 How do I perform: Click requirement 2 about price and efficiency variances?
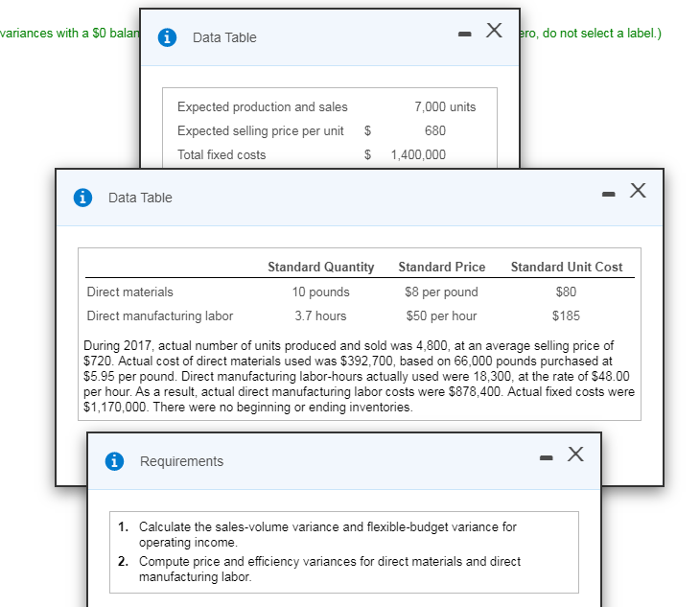329,569
